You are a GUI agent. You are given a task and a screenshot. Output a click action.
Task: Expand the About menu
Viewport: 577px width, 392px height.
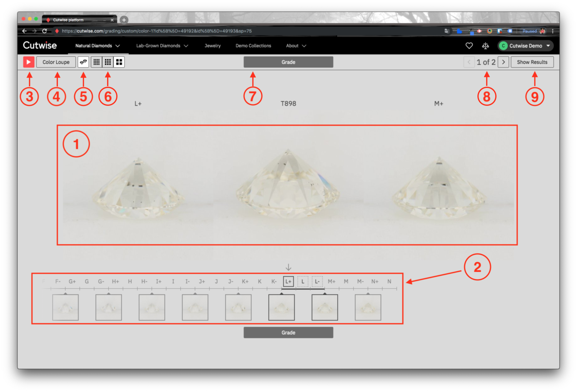click(x=296, y=46)
